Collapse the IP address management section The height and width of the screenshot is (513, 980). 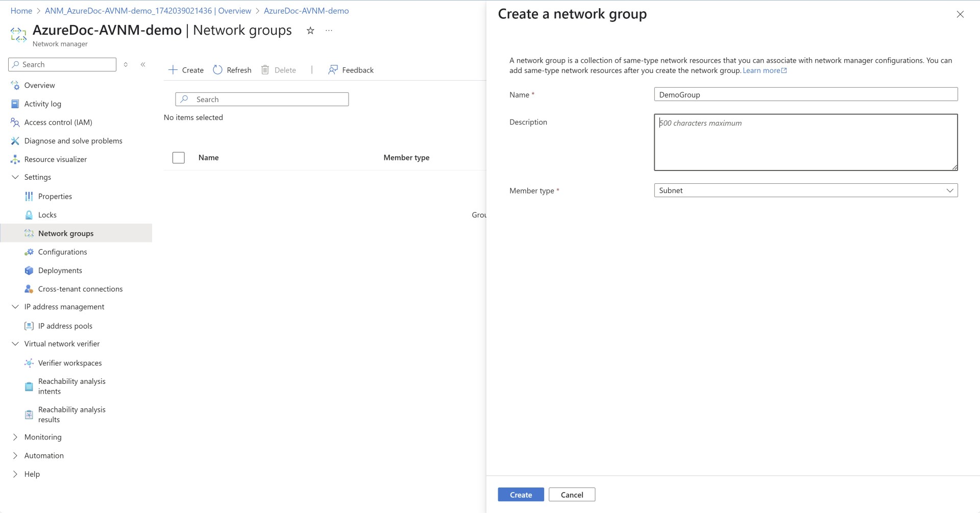click(x=15, y=307)
